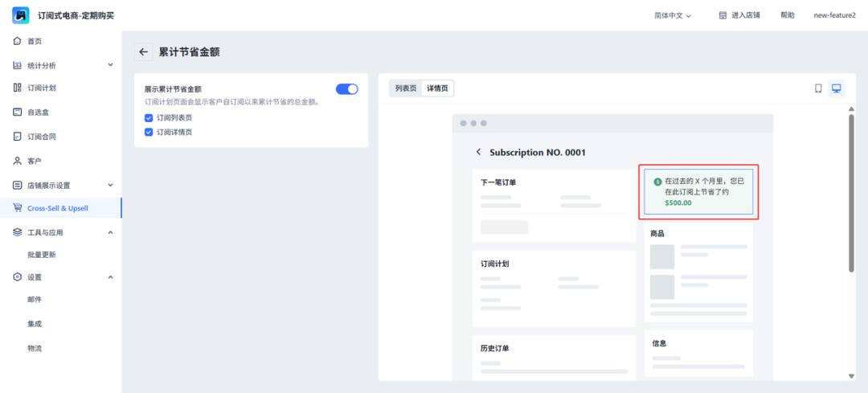Switch preview to desktop monitor icon
This screenshot has height=393, width=868.
point(837,88)
